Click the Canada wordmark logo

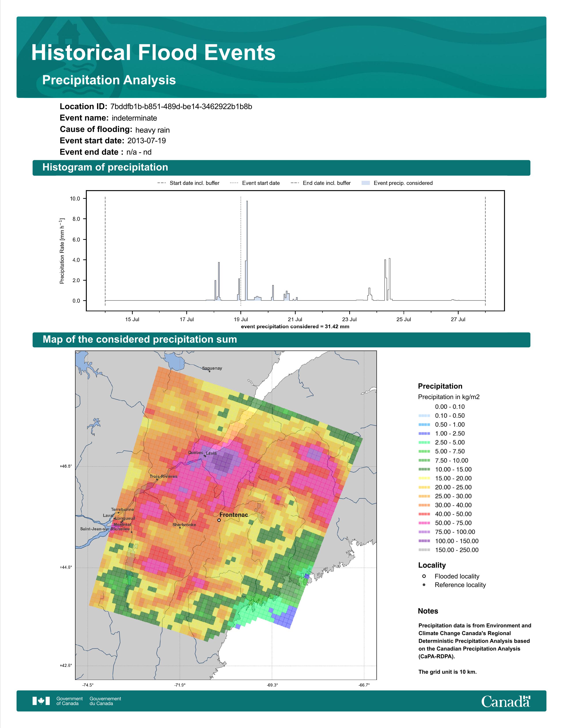[x=506, y=701]
